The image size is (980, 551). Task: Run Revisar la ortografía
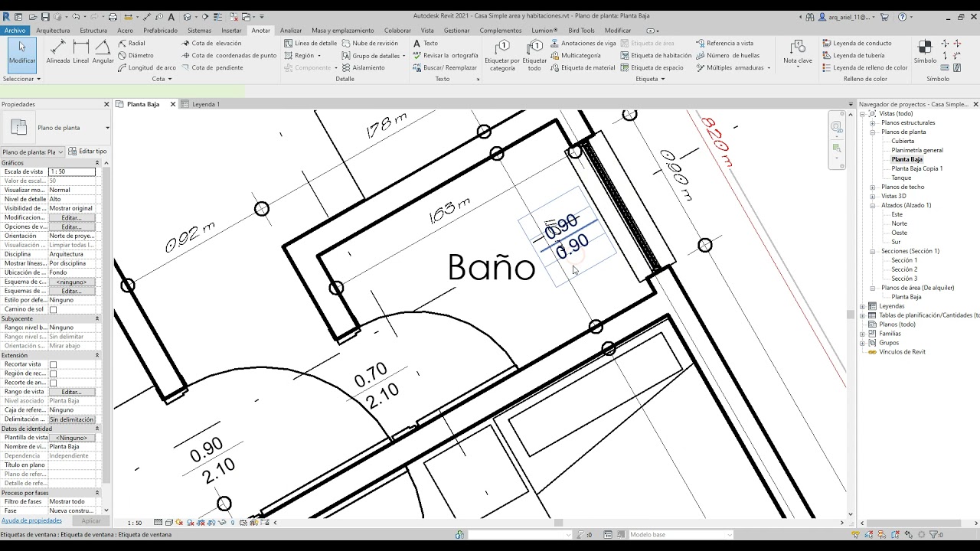445,55
